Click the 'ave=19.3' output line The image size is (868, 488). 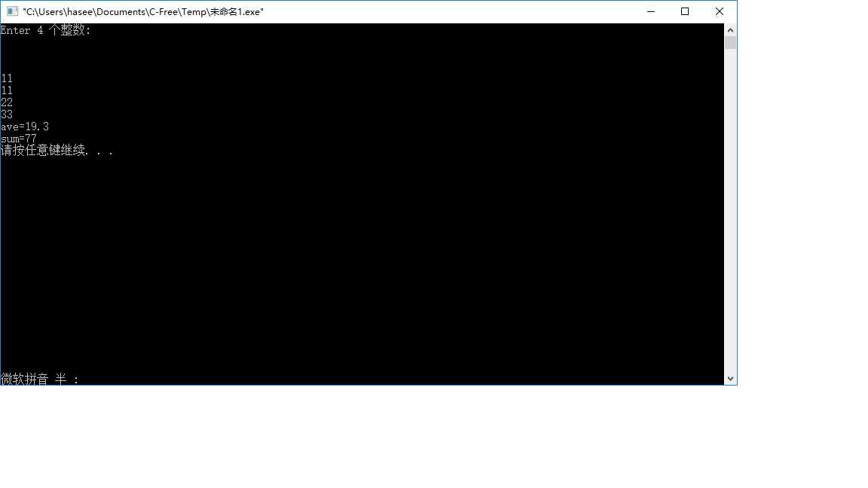tap(25, 127)
